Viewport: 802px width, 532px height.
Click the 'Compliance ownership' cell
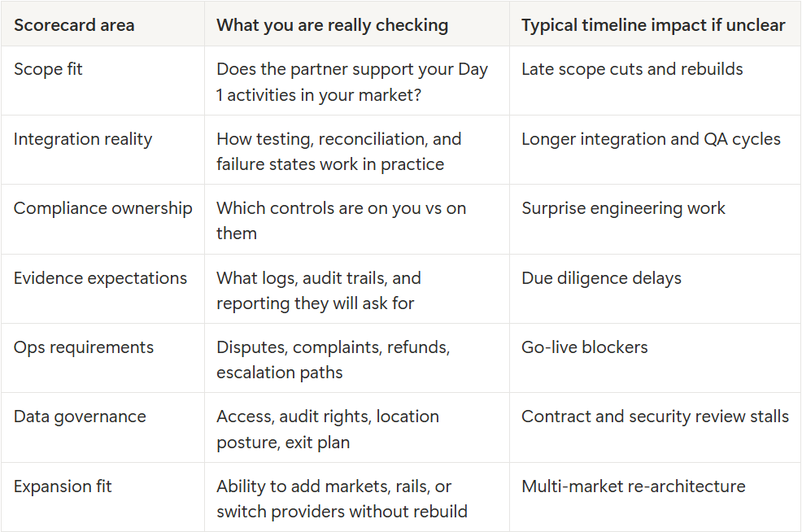click(x=103, y=208)
